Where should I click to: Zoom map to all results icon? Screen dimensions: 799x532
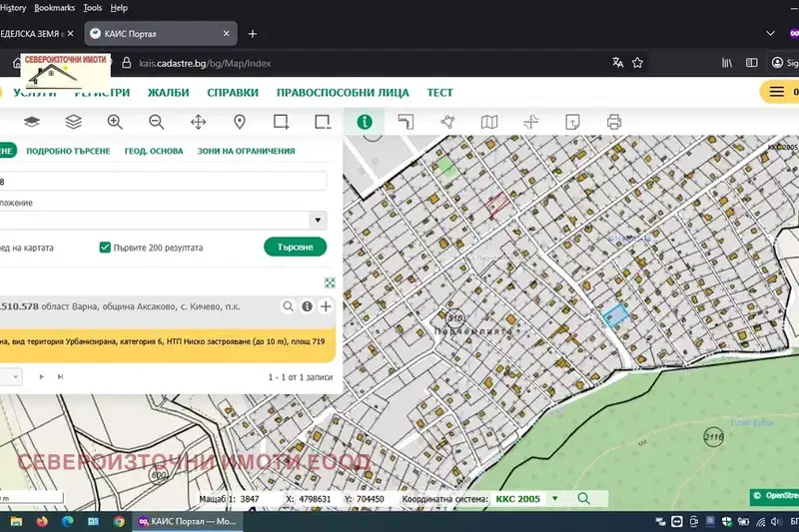330,283
